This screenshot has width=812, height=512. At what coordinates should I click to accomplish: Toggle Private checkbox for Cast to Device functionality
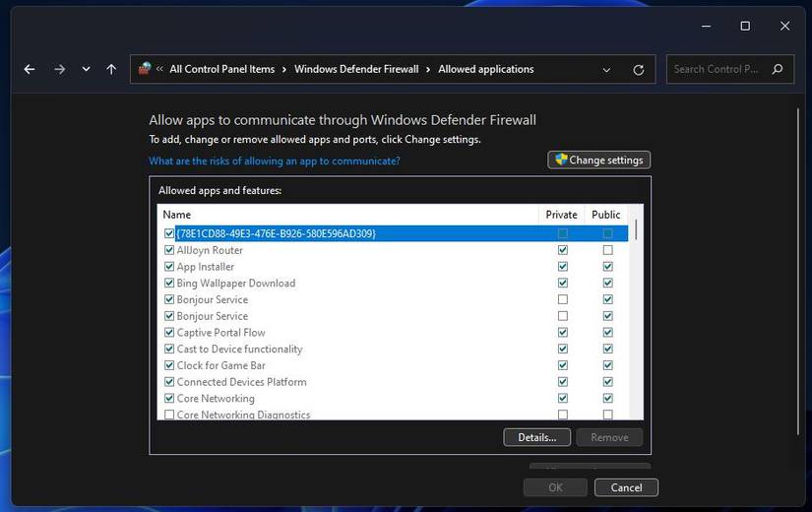click(563, 350)
